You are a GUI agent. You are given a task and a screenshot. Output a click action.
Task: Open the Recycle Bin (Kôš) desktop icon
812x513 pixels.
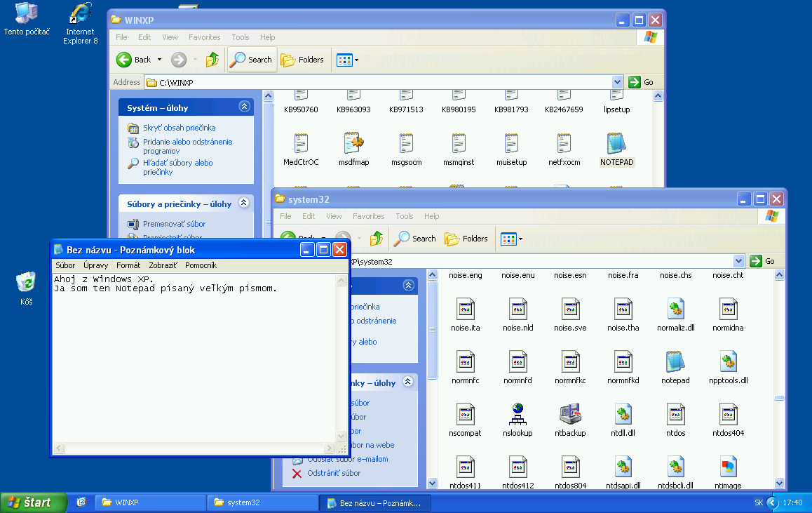point(26,282)
